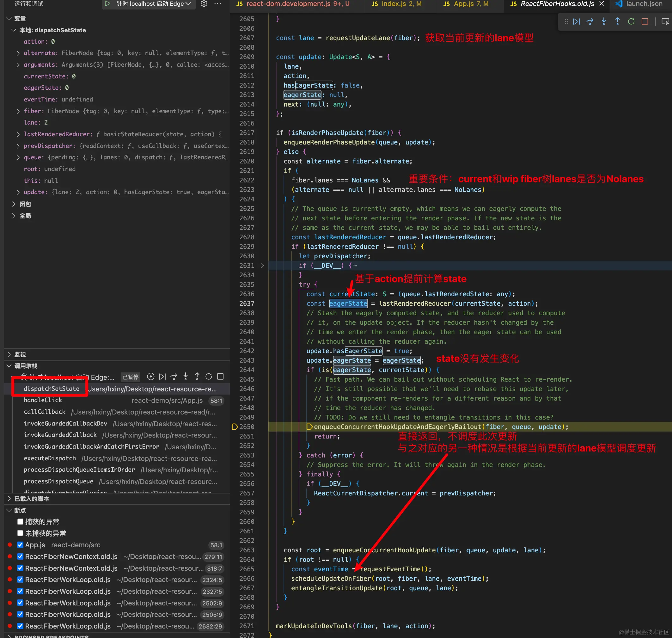The image size is (672, 638).
Task: Select the executeDispatch call stack frame
Action: click(x=117, y=458)
